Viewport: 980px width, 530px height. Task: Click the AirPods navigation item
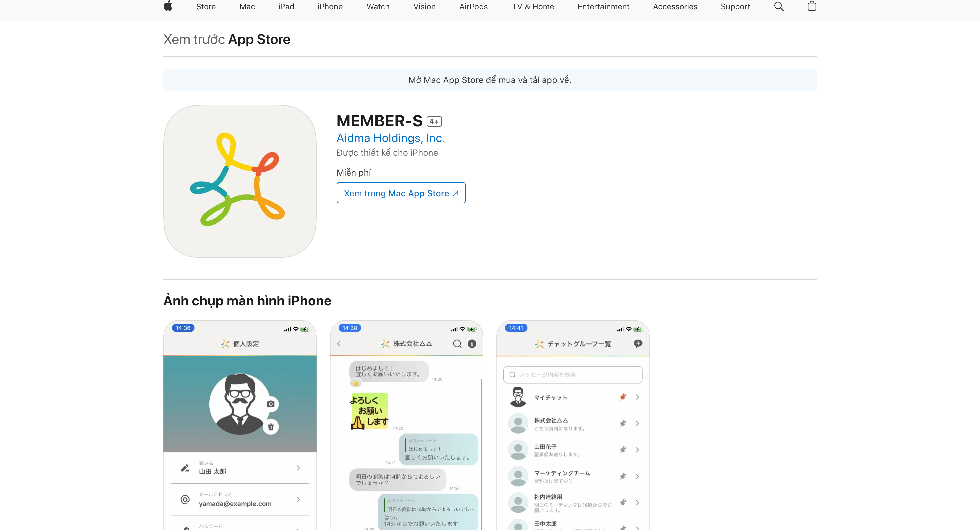474,6
